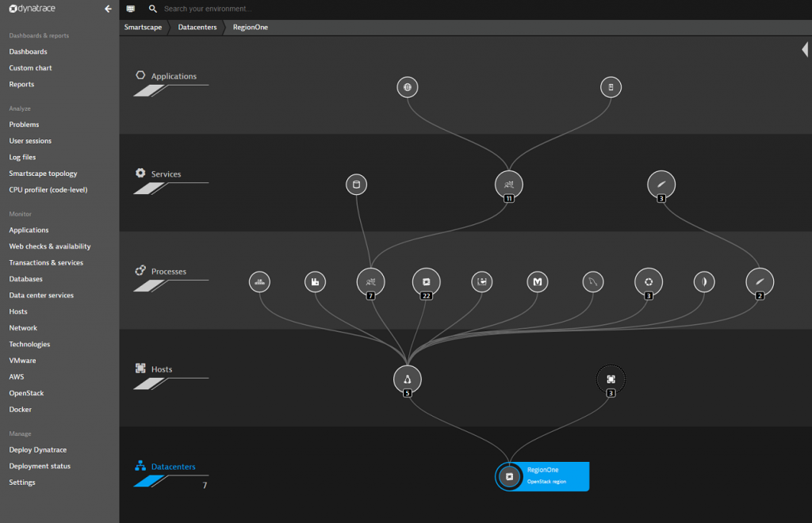Focus the Search your environment field
Image resolution: width=812 pixels, height=523 pixels.
click(208, 9)
